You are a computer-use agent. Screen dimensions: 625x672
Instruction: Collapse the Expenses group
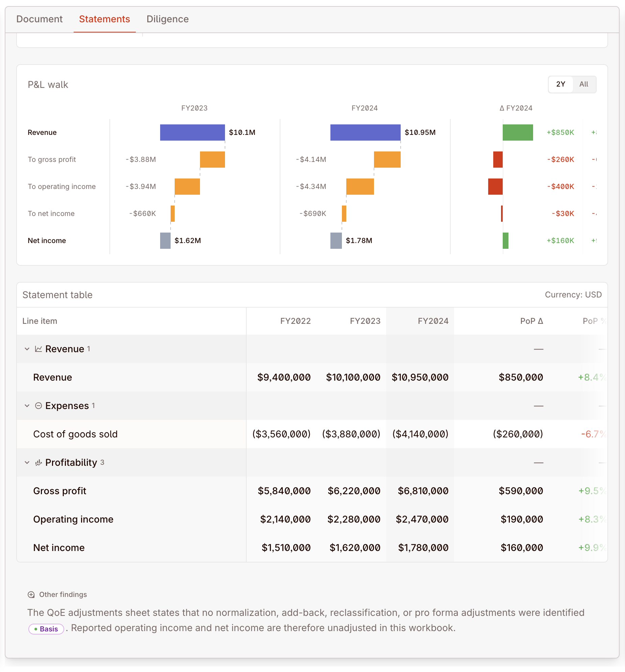pos(27,406)
